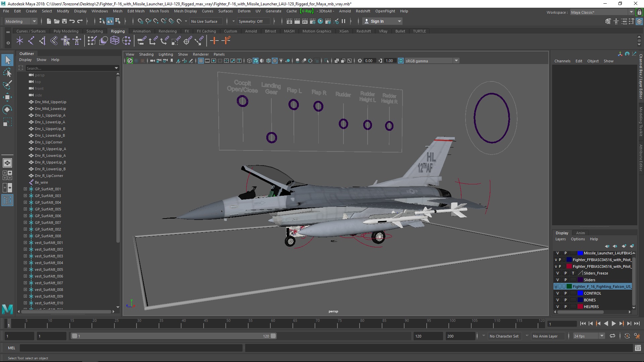The width and height of the screenshot is (644, 362).
Task: Click the Create Cluster shelf icon
Action: tap(126, 41)
